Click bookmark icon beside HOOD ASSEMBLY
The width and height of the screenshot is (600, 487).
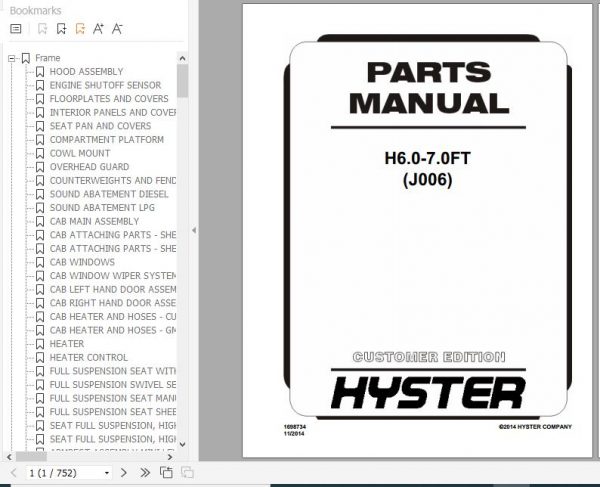pyautogui.click(x=40, y=72)
